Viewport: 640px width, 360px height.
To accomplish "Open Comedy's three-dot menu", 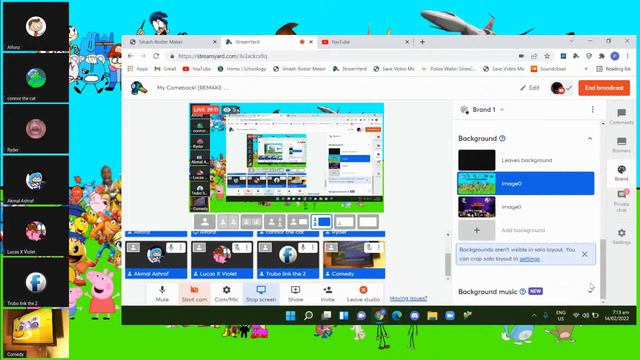I will point(379,247).
